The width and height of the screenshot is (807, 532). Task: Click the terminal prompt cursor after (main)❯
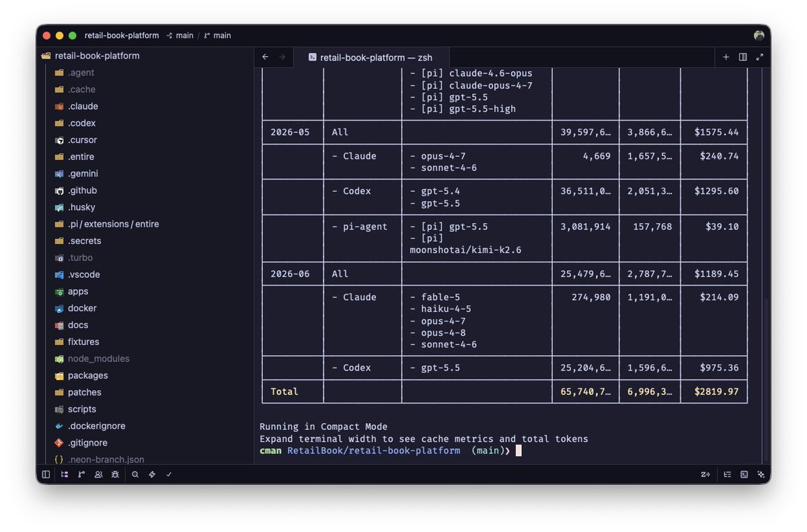[x=518, y=451]
